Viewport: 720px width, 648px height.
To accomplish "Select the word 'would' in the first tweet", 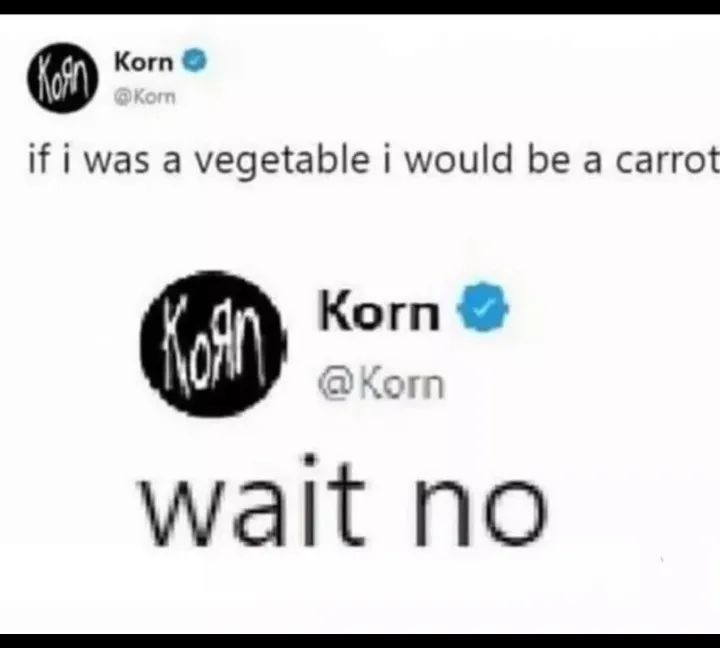I will click(x=458, y=159).
